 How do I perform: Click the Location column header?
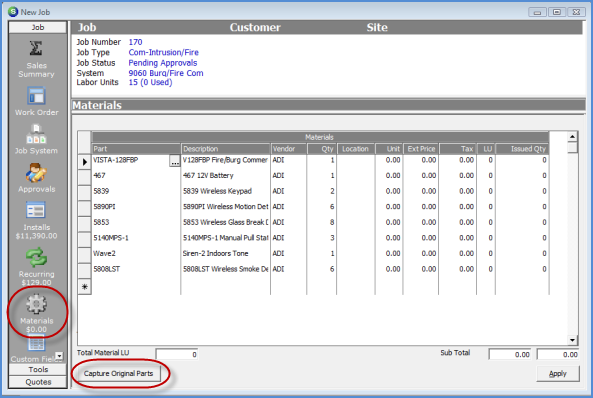tap(356, 149)
